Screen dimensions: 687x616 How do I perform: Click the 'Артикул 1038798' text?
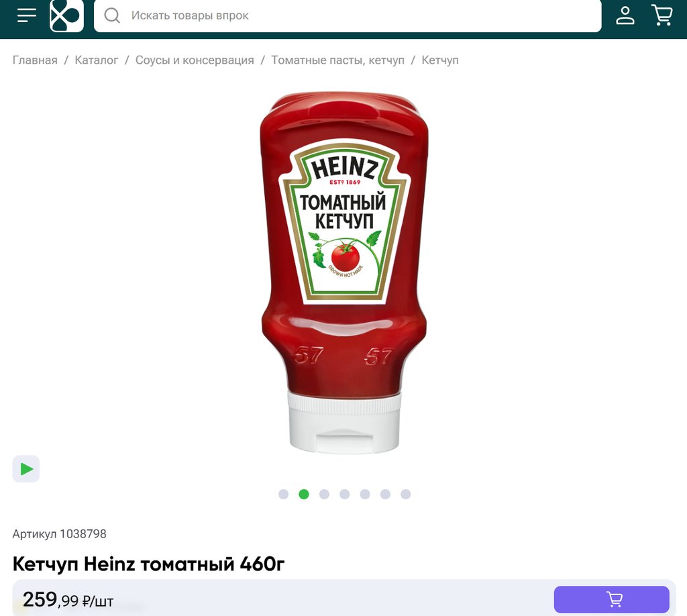pyautogui.click(x=59, y=533)
